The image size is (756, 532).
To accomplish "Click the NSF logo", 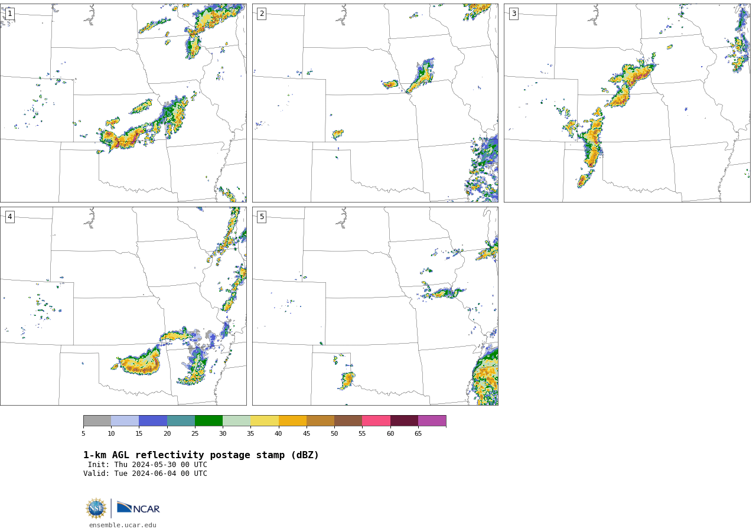I will tap(96, 508).
